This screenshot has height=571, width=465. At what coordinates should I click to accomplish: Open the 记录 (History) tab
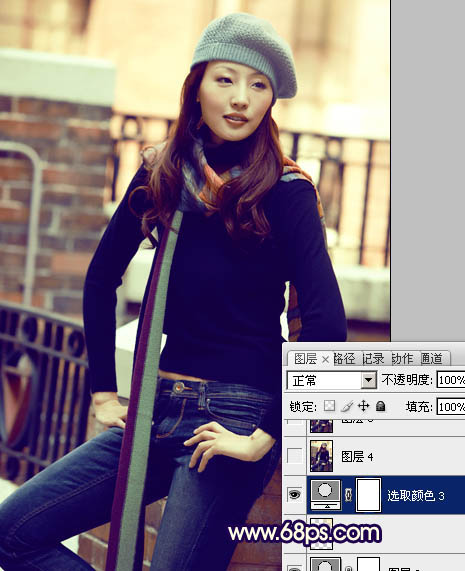373,359
